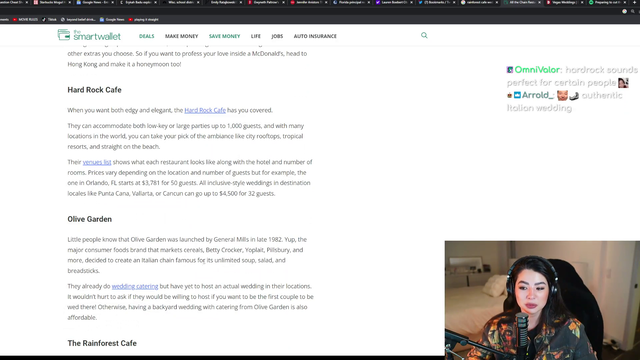Close the Wisc. school district tab
This screenshot has width=640, height=360.
pyautogui.click(x=198, y=2)
